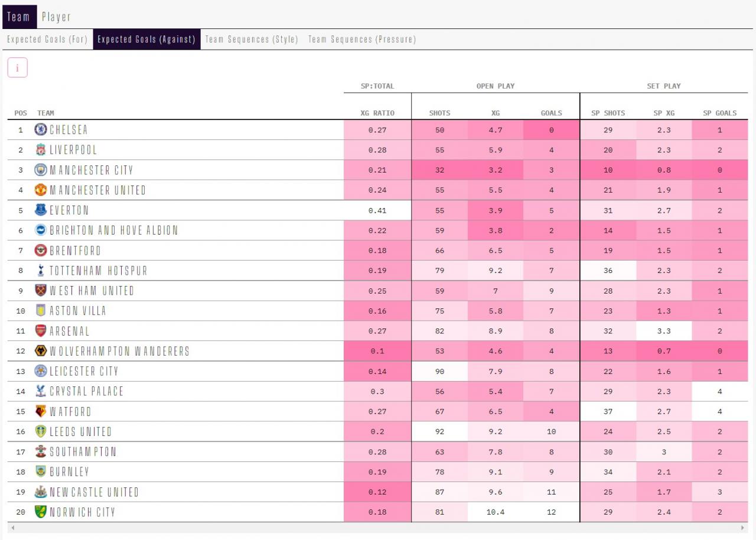Viewport: 756px width, 540px height.
Task: Sort by SP GOALS column header
Action: click(720, 113)
